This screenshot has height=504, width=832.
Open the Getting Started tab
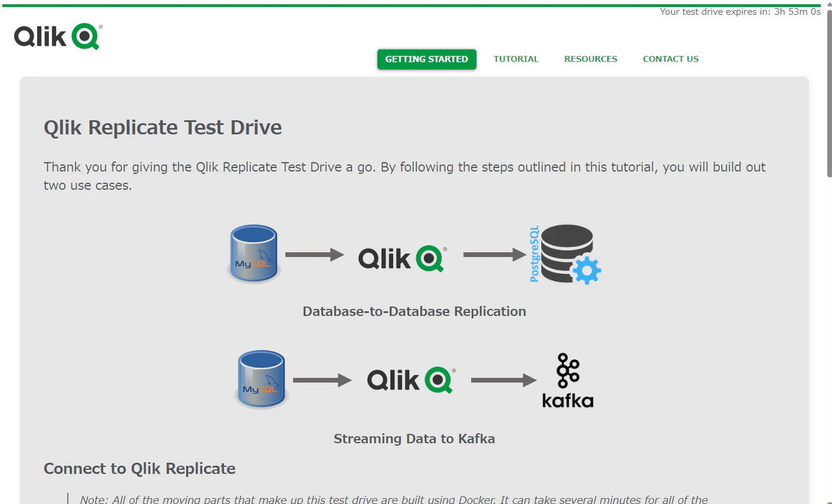coord(426,59)
